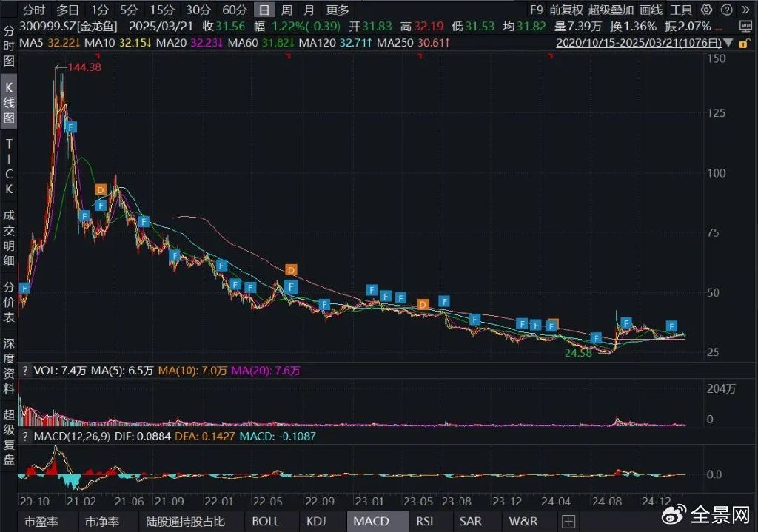This screenshot has width=758, height=532.
Task: Open the help question mark icon
Action: (725, 10)
